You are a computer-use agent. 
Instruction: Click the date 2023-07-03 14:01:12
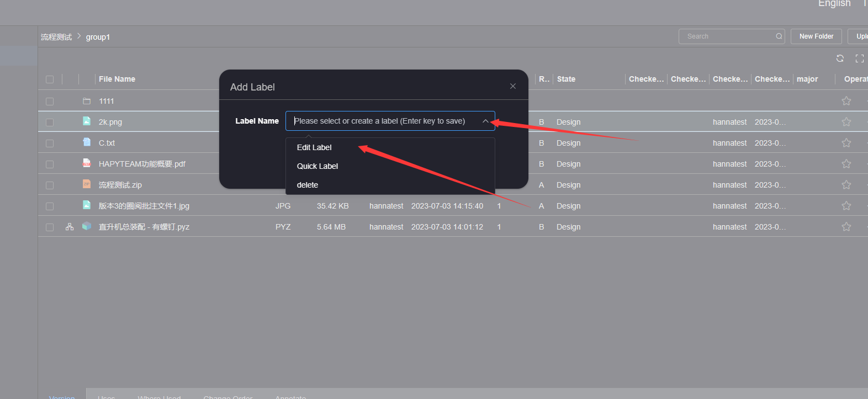(x=447, y=227)
